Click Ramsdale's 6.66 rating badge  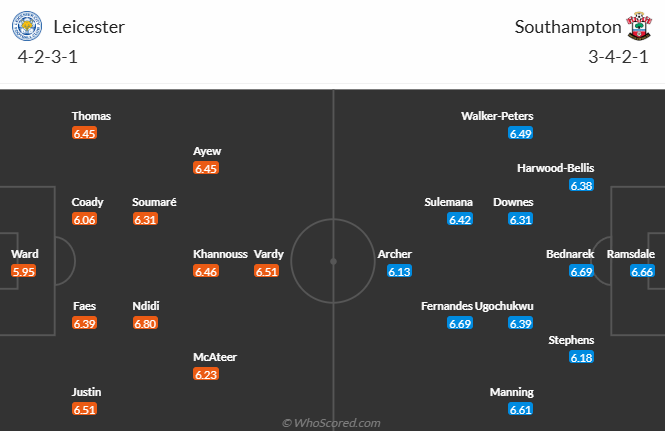click(642, 271)
